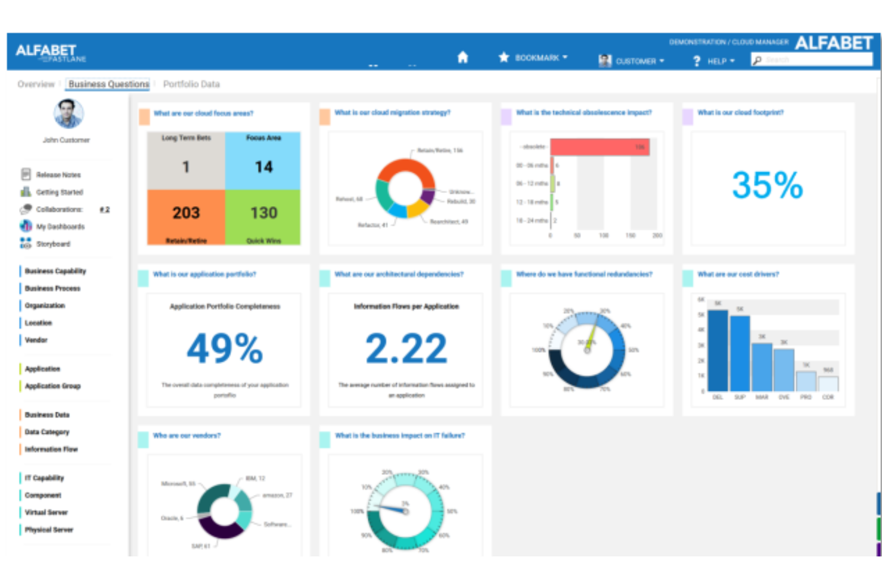Open the Business Capability sidebar link
Viewport: 882px width, 588px height.
[x=55, y=271]
